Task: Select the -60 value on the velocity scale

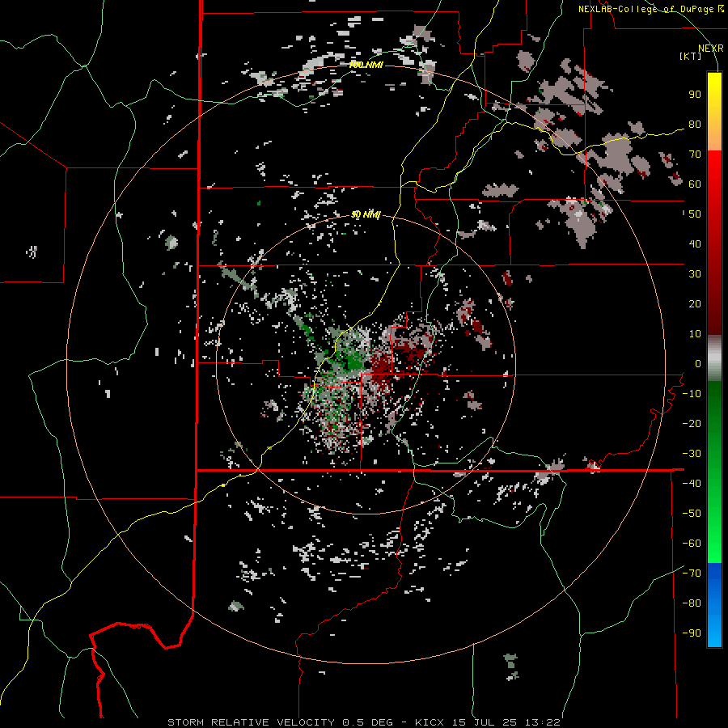Action: 692,544
